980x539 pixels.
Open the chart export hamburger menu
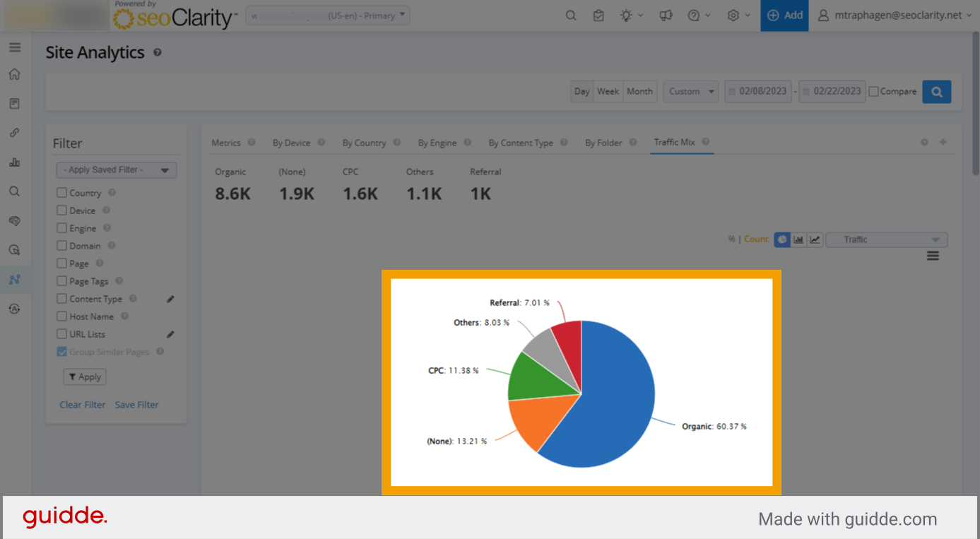[x=933, y=256]
